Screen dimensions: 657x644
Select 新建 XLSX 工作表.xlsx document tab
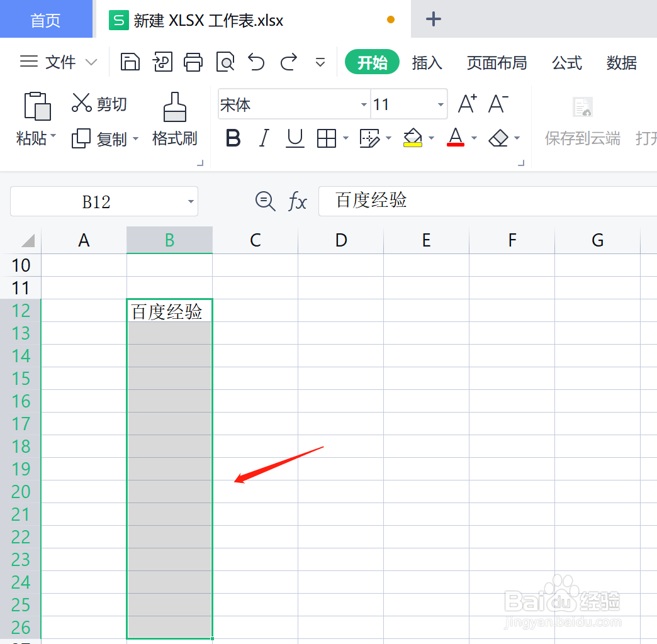click(x=254, y=19)
